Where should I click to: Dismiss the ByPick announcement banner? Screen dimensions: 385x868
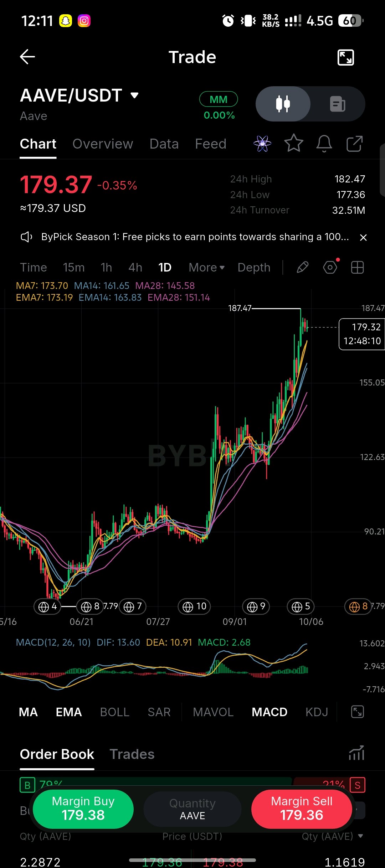coord(363,237)
